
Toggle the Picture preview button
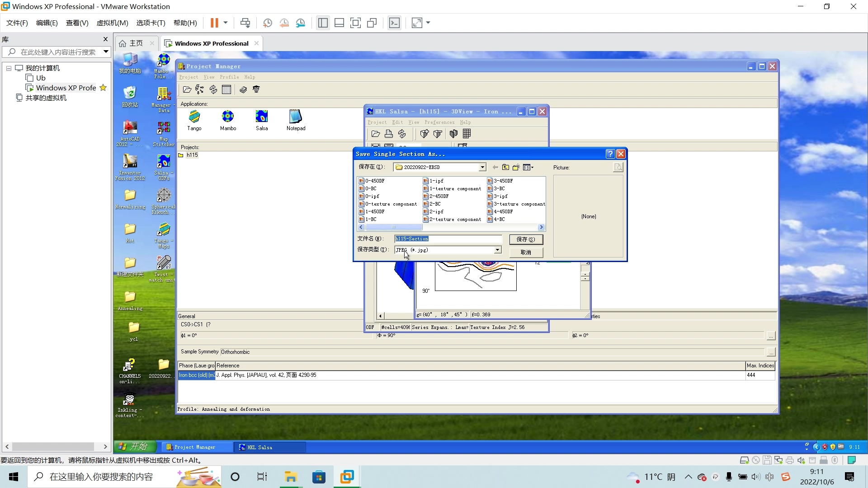(x=618, y=167)
